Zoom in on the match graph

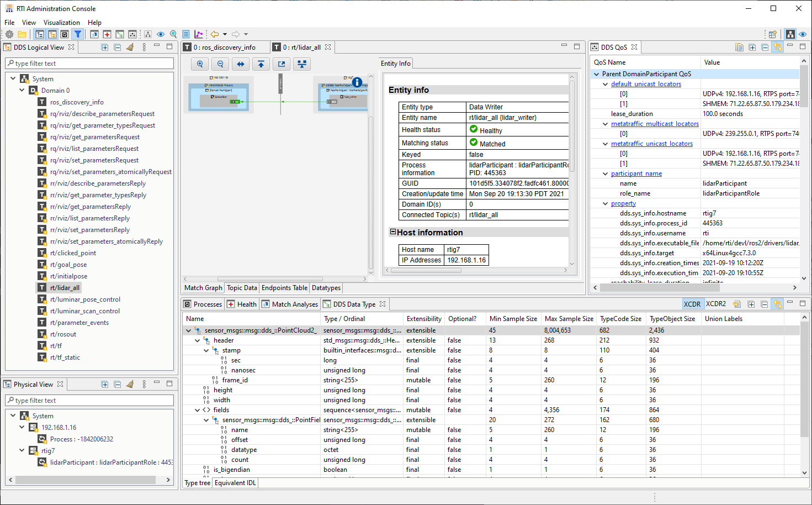click(200, 64)
